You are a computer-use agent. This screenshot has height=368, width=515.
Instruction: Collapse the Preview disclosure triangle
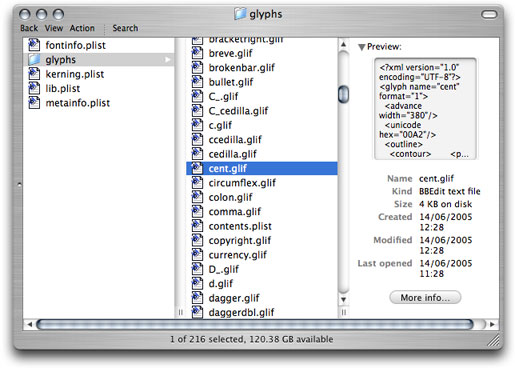point(361,47)
